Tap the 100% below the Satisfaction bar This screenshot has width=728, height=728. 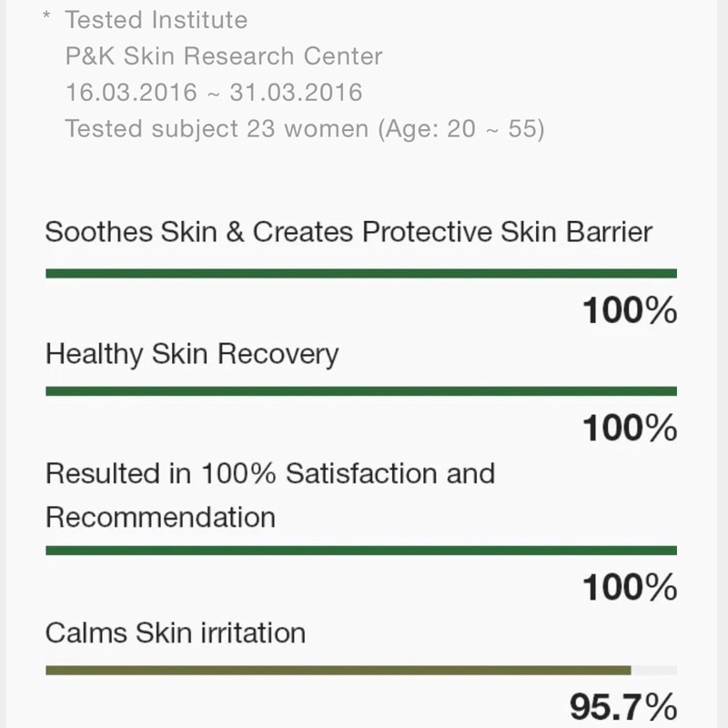(629, 587)
